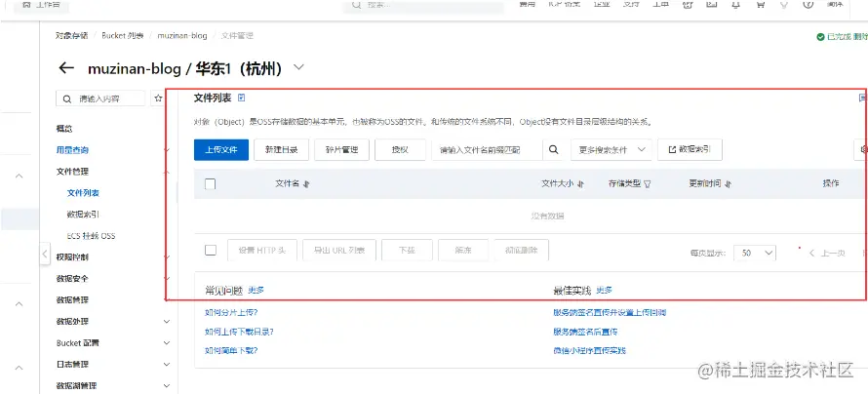Open ECS 挂载 OSS in the sidebar
Image resolution: width=868 pixels, height=394 pixels.
coord(92,236)
